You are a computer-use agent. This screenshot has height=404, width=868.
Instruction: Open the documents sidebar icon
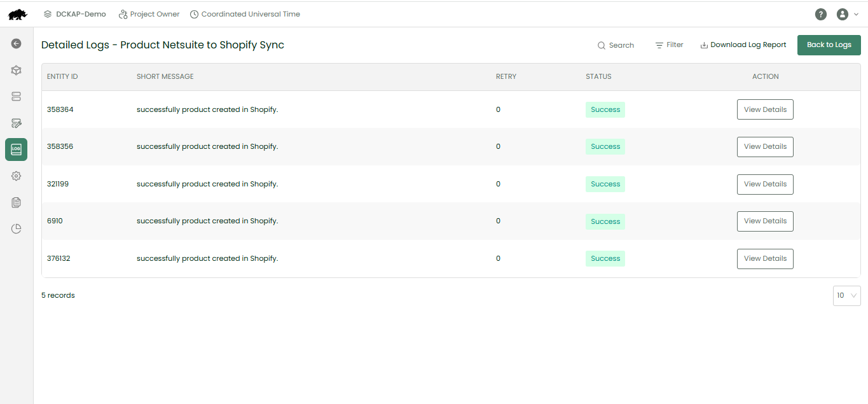(17, 202)
